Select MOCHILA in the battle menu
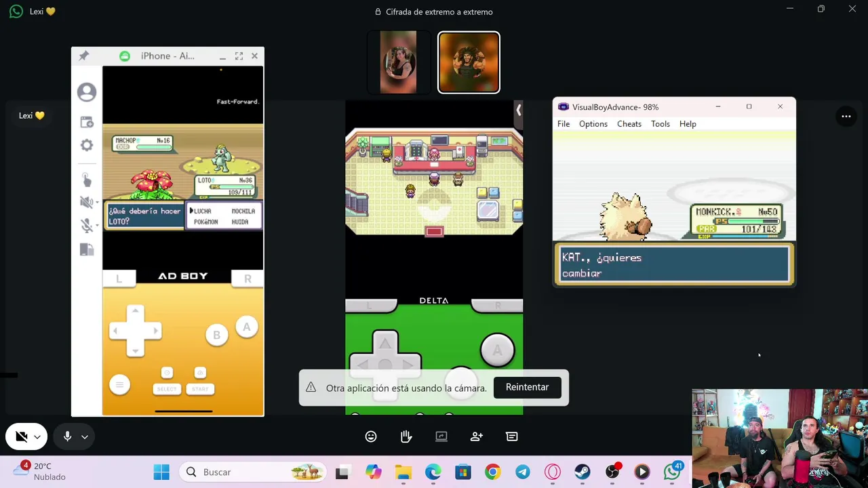 tap(243, 211)
